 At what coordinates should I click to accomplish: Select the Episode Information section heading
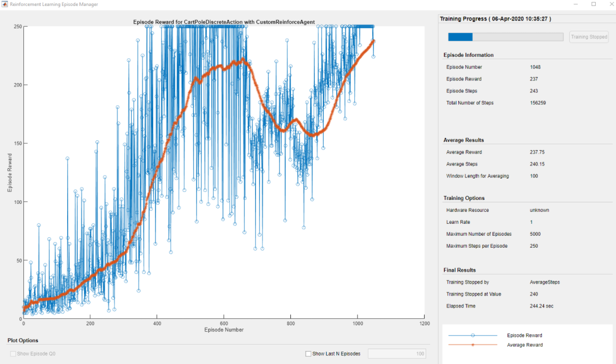(x=468, y=55)
